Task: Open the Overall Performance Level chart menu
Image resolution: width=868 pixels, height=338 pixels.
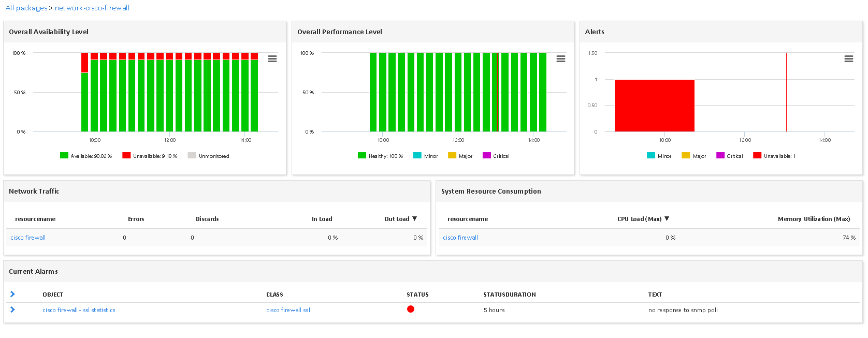Action: pyautogui.click(x=560, y=59)
